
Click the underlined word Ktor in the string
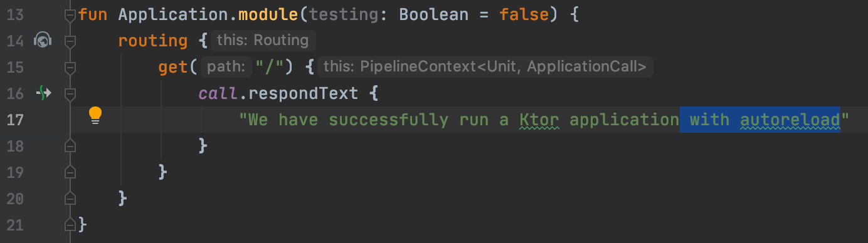coord(540,119)
